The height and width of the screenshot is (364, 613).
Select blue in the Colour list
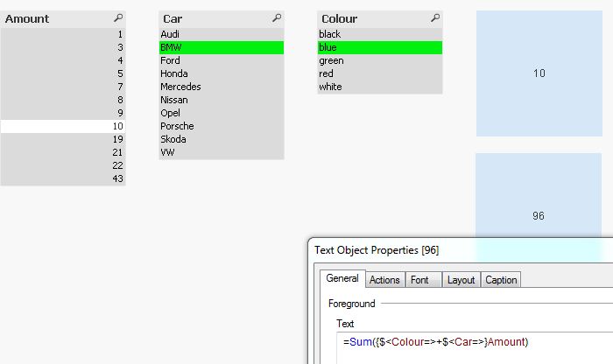point(380,47)
